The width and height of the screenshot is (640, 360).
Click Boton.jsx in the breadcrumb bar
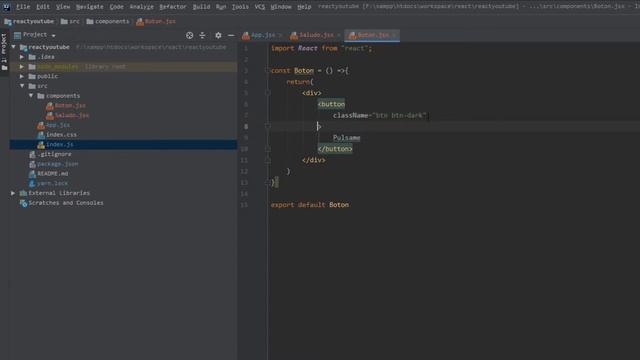pos(157,22)
